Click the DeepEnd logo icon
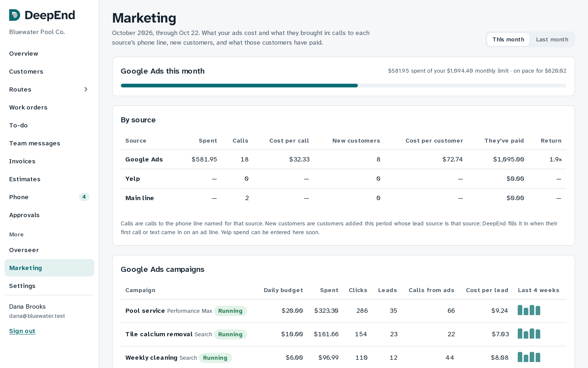 tap(14, 15)
